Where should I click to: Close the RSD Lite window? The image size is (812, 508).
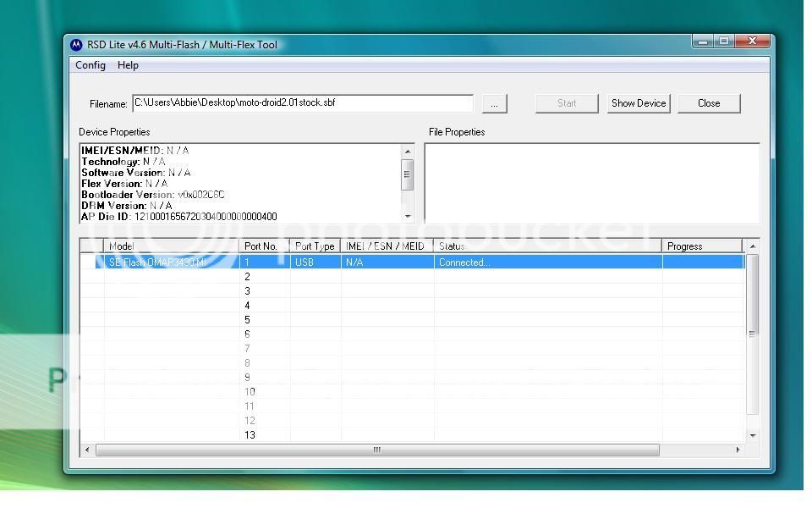752,41
